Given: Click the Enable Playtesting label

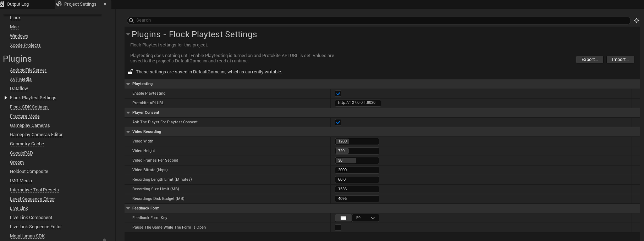Looking at the screenshot, I should coord(149,94).
